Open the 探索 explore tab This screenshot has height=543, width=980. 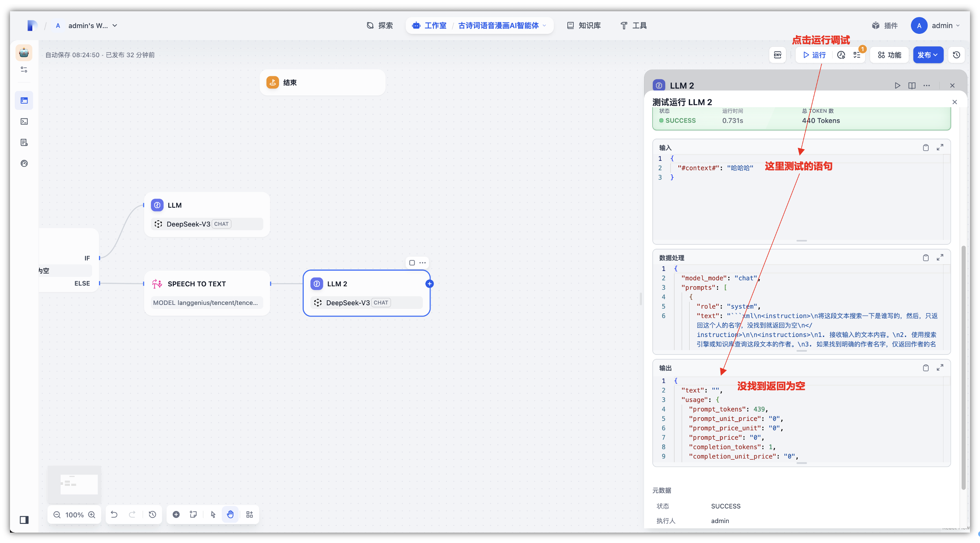380,26
